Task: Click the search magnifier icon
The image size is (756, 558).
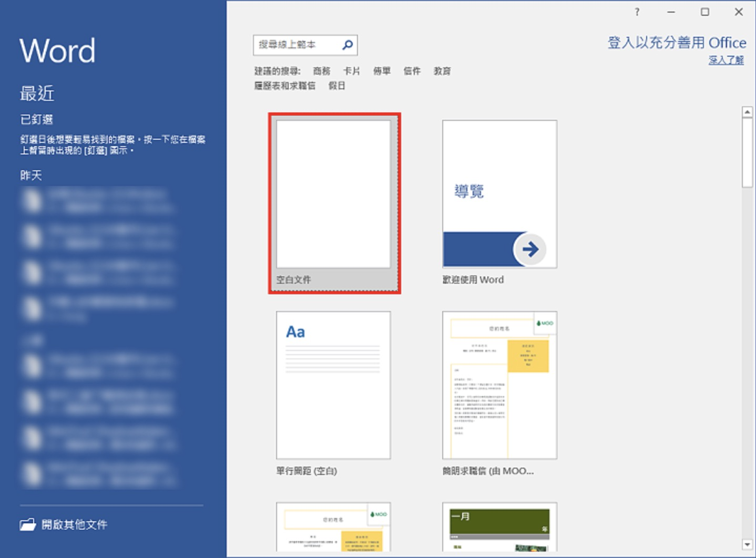Action: 348,45
